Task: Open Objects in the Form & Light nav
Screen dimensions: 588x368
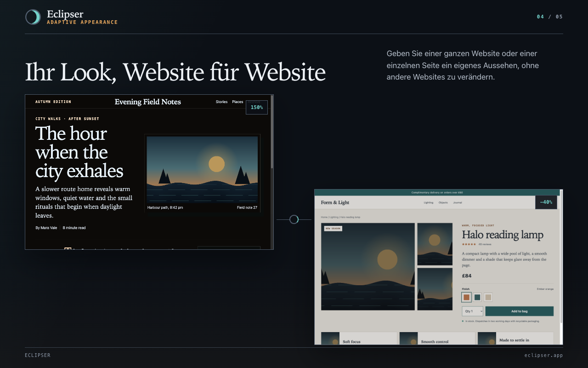Action: click(x=443, y=202)
